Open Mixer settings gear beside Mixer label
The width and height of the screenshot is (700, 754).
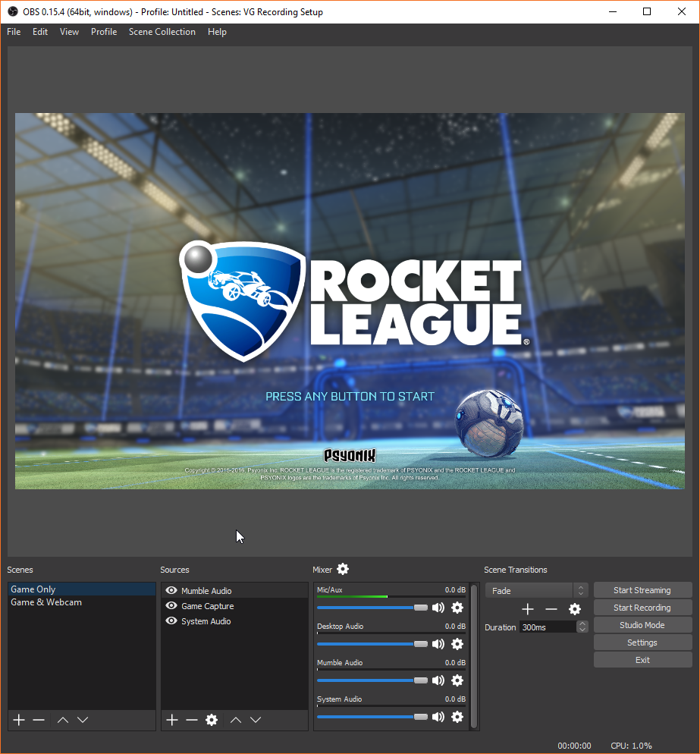pyautogui.click(x=343, y=569)
